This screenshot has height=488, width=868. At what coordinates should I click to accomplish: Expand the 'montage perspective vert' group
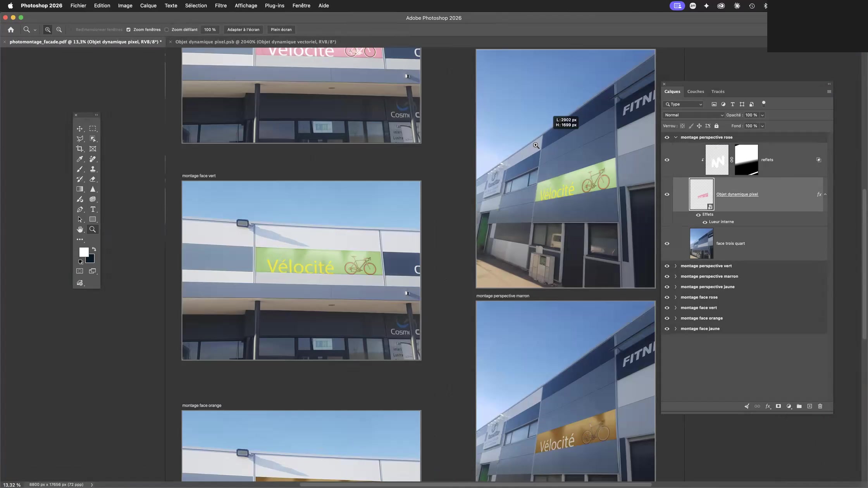(x=676, y=266)
